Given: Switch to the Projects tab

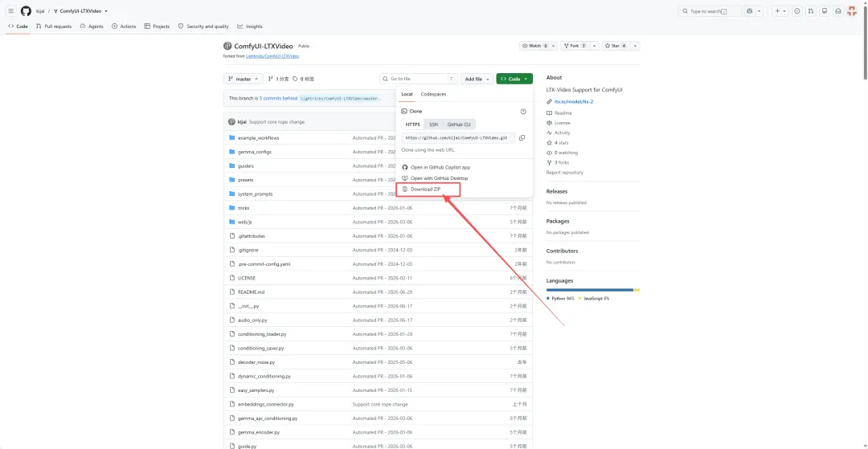Looking at the screenshot, I should pos(158,26).
